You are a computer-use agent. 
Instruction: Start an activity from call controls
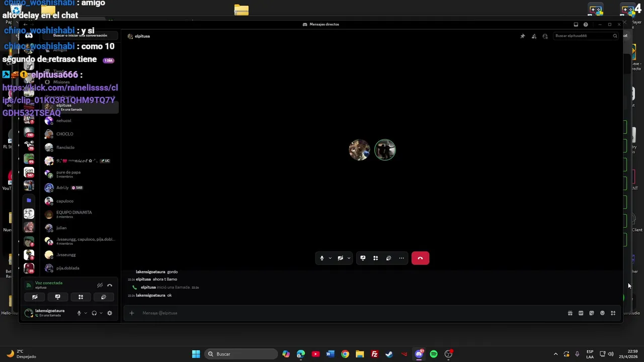click(375, 258)
